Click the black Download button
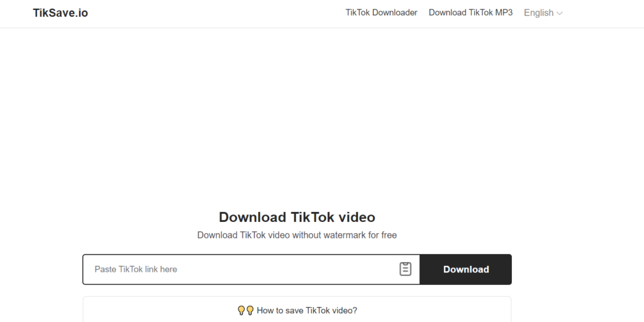Screen dimensions: 644x322 pos(466,269)
